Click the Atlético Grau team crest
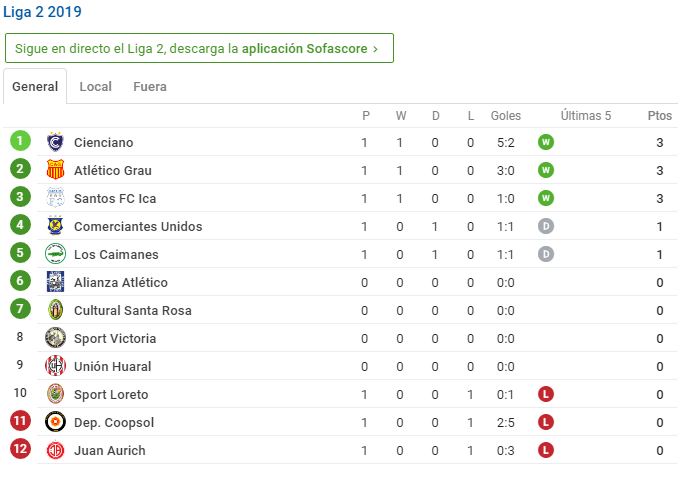This screenshot has width=695, height=486. (55, 170)
